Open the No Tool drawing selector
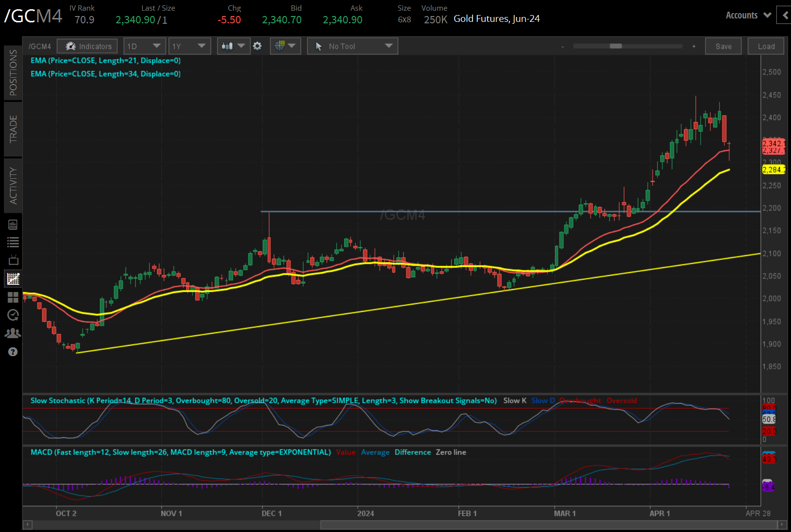Image resolution: width=791 pixels, height=532 pixels. [x=352, y=46]
